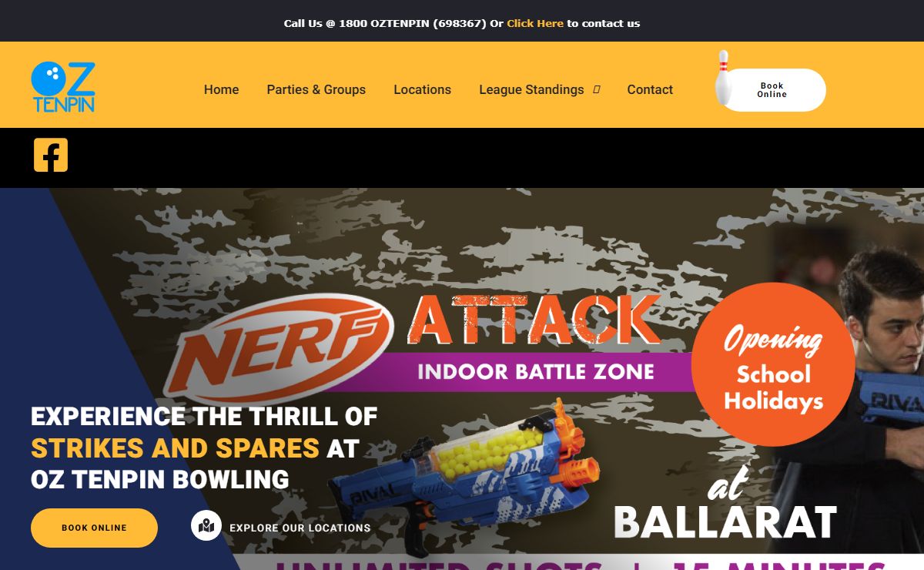Click the NERF logo in the banner
924x570 pixels.
[280, 348]
